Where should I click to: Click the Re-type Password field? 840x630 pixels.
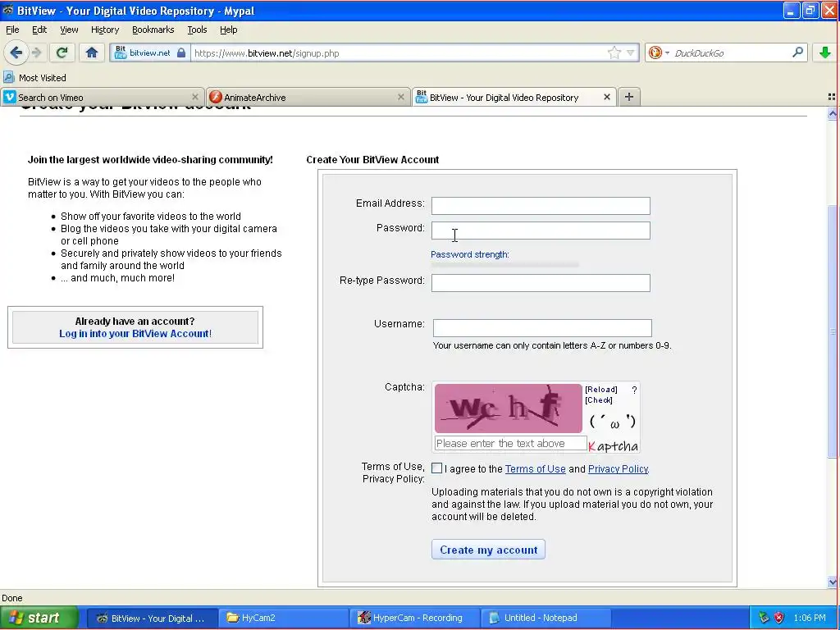[x=541, y=283]
